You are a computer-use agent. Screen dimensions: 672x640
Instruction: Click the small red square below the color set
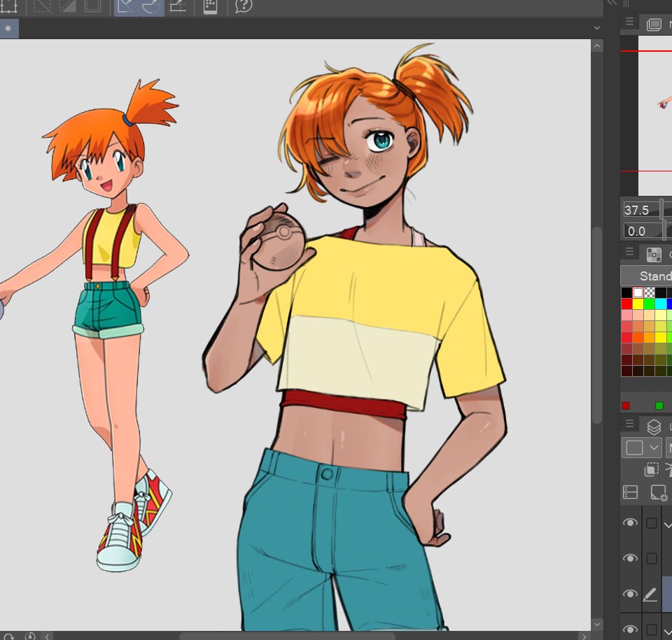pyautogui.click(x=626, y=406)
